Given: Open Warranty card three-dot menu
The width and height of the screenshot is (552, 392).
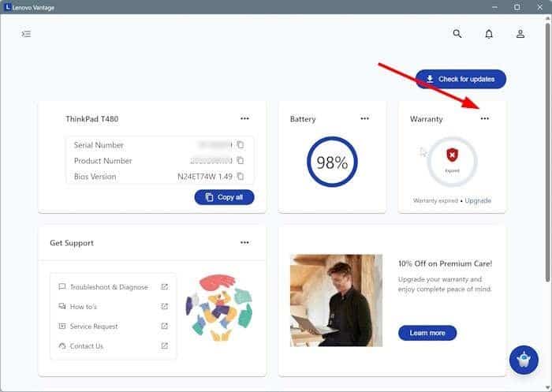Looking at the screenshot, I should (x=485, y=118).
